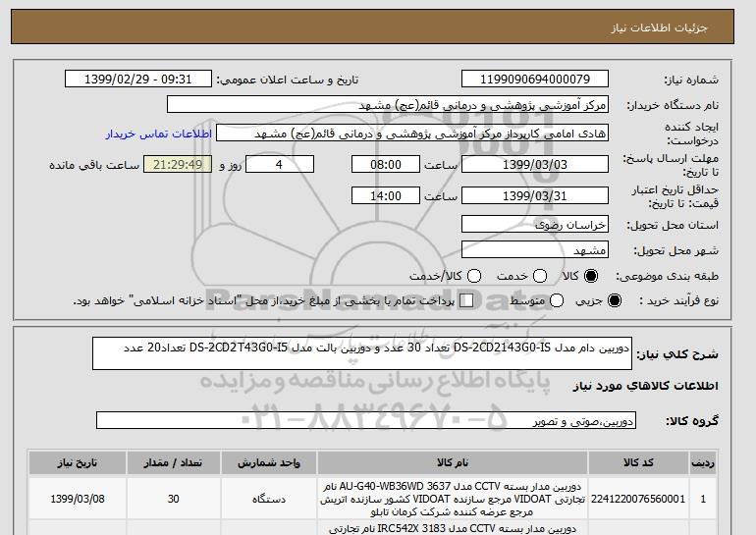The image size is (756, 535).
Task: Select the کالا/خدمت radio button
Action: point(474,276)
